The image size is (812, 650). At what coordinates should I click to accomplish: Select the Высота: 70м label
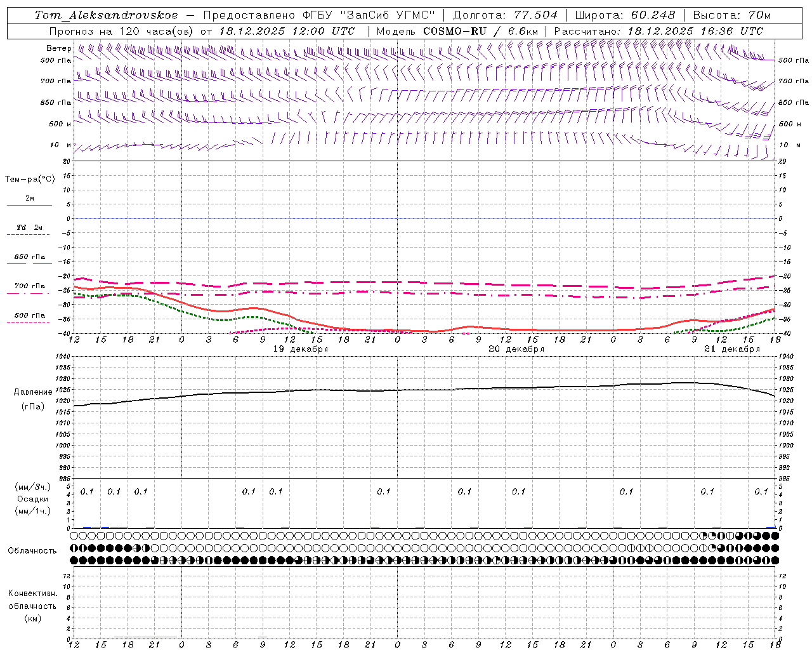click(x=731, y=15)
